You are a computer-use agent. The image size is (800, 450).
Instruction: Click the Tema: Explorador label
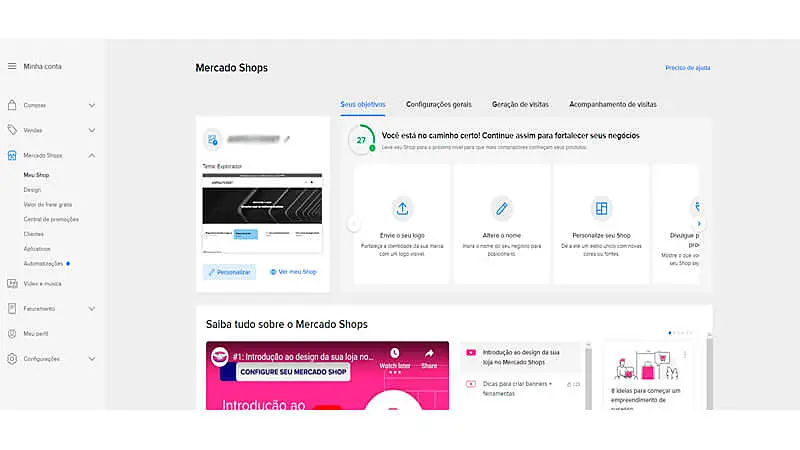[222, 166]
